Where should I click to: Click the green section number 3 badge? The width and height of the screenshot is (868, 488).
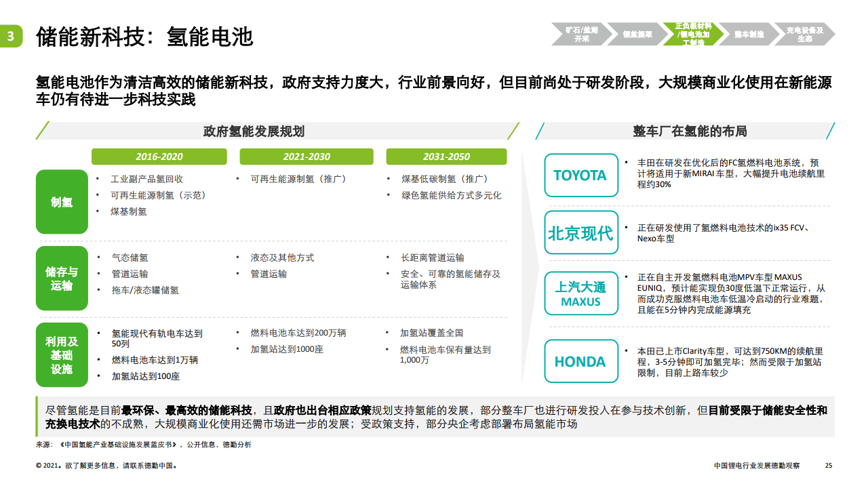11,37
